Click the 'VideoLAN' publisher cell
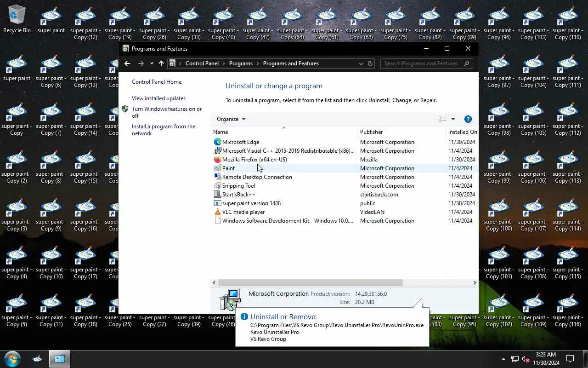The height and width of the screenshot is (368, 588). click(x=373, y=212)
